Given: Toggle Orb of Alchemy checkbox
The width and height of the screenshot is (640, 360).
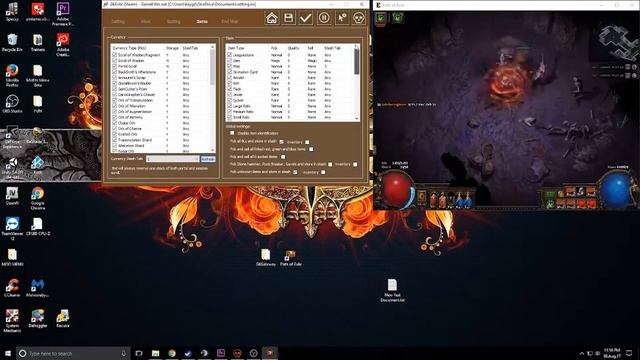Looking at the screenshot, I should (x=115, y=117).
